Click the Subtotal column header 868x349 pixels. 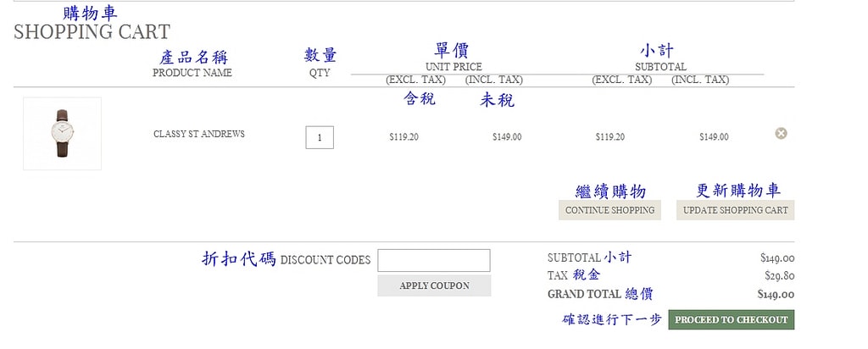pyautogui.click(x=660, y=67)
